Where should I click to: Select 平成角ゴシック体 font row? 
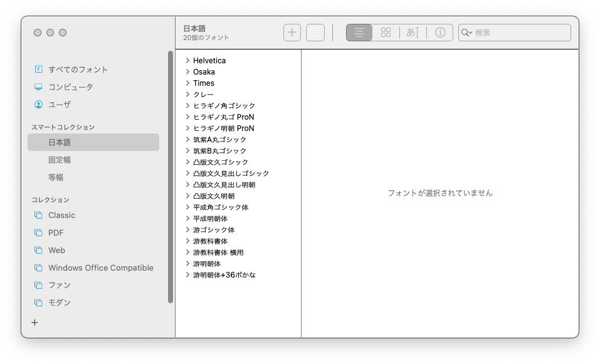click(239, 207)
